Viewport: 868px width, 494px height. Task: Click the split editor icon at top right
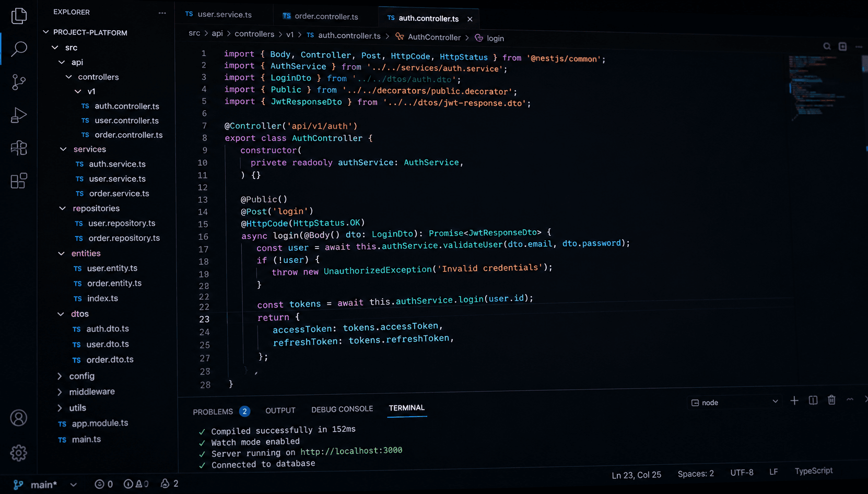[842, 46]
